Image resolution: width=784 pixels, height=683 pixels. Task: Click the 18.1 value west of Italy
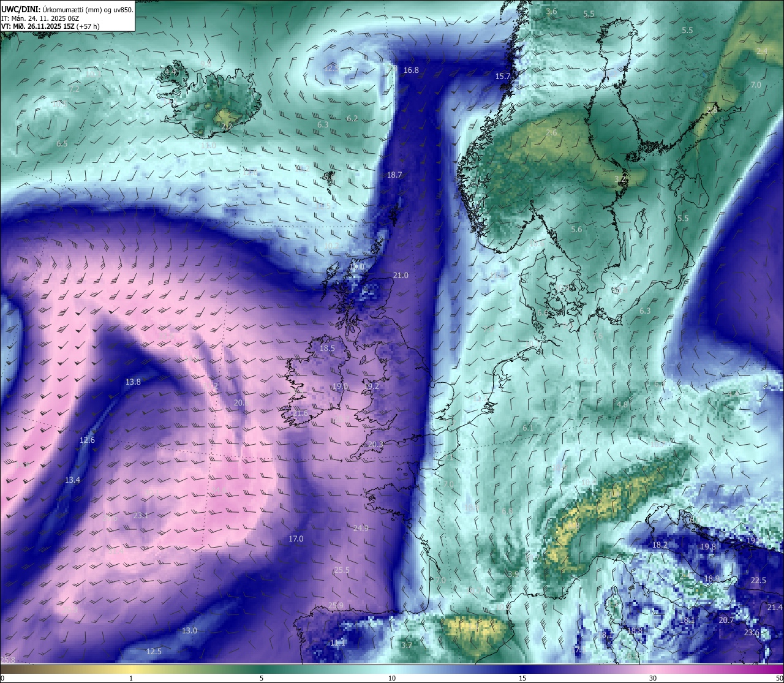point(687,621)
